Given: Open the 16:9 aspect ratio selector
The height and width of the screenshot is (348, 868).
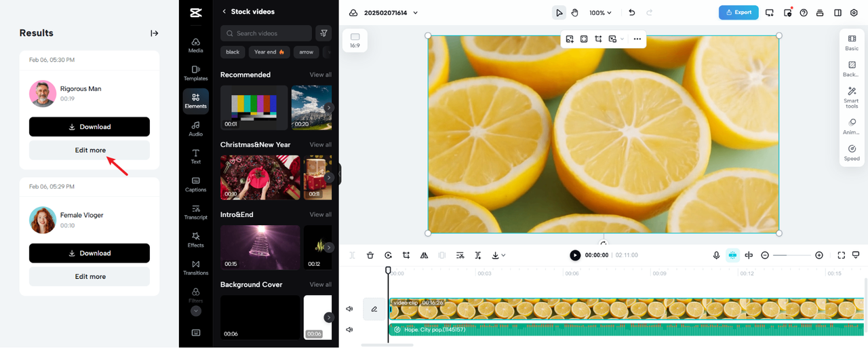Looking at the screenshot, I should click(x=355, y=41).
